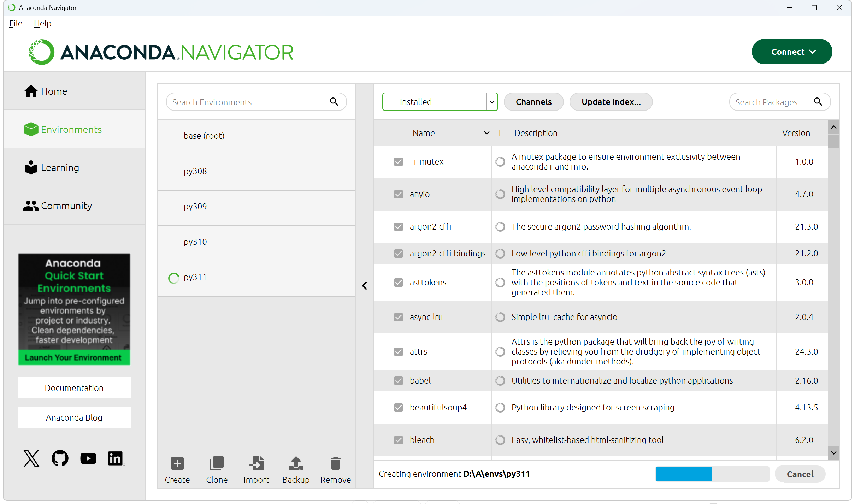Screen dimensions: 855x504
Task: Expand the Connect dropdown button
Action: coord(792,52)
